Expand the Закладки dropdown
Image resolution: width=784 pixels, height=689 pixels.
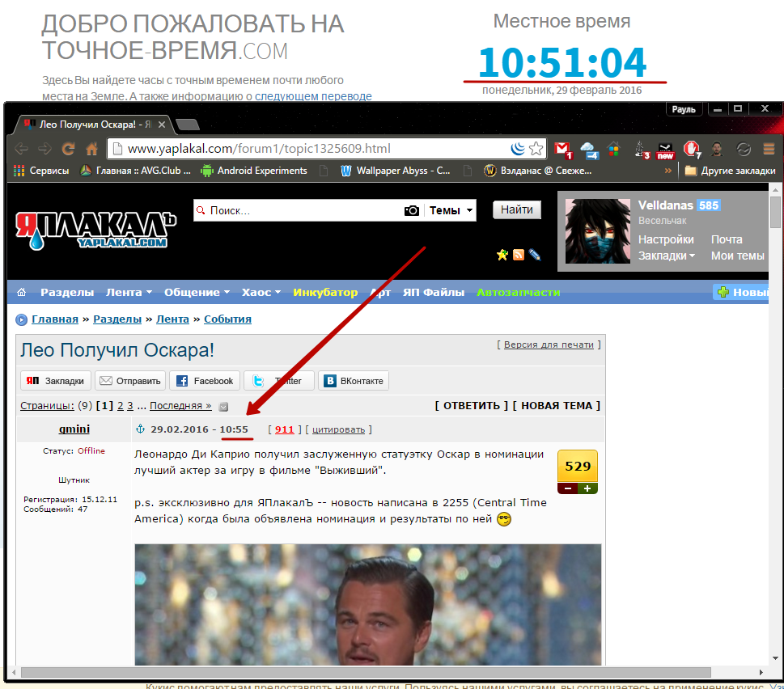click(667, 256)
